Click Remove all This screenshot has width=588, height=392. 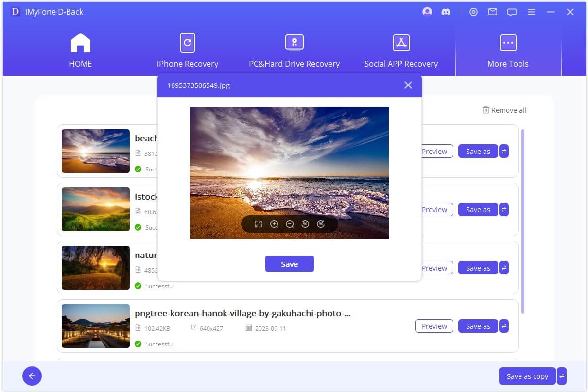(504, 110)
